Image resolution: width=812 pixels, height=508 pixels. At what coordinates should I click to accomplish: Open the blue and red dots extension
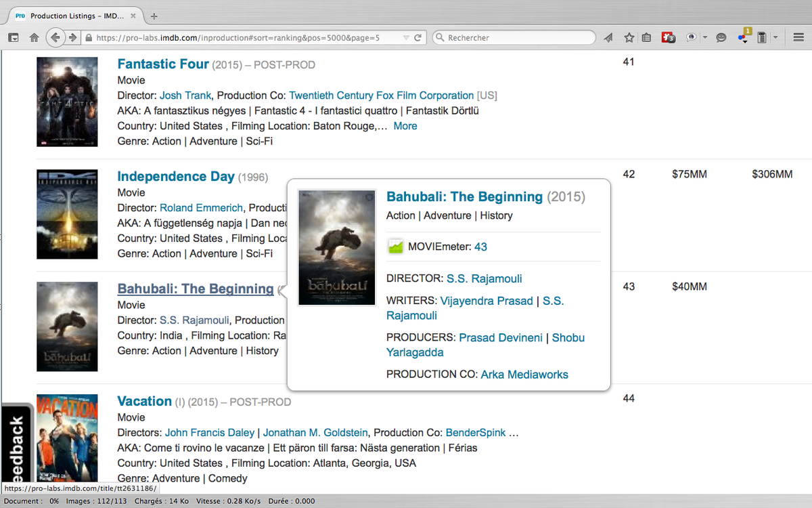click(x=743, y=38)
